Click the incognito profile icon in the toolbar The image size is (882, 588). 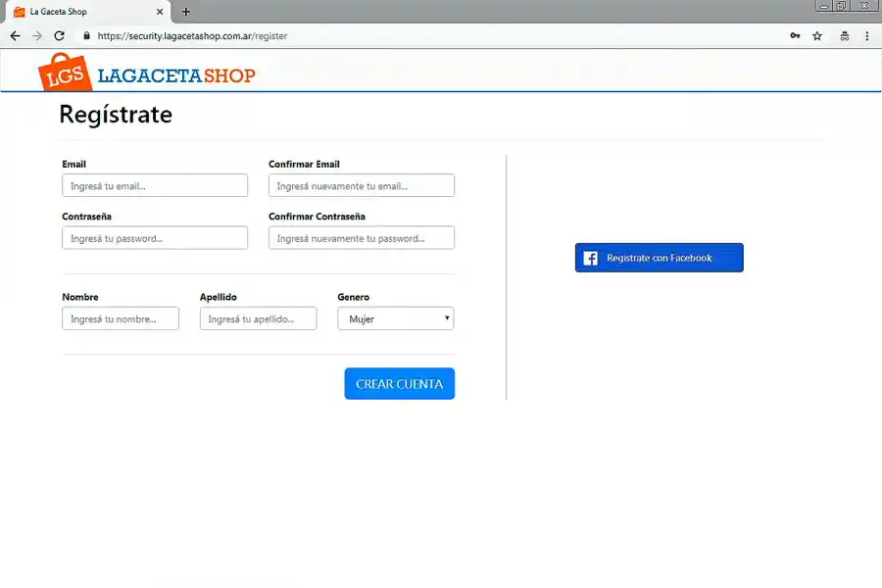click(845, 35)
